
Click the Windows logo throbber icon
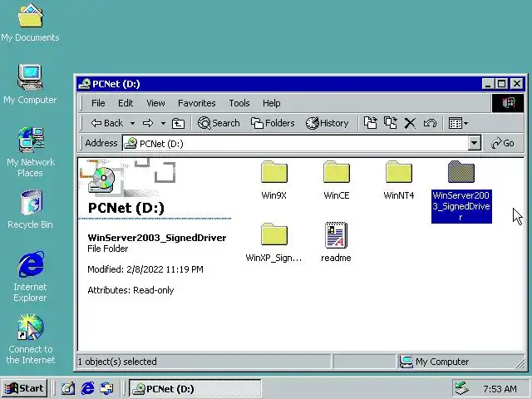click(x=508, y=103)
